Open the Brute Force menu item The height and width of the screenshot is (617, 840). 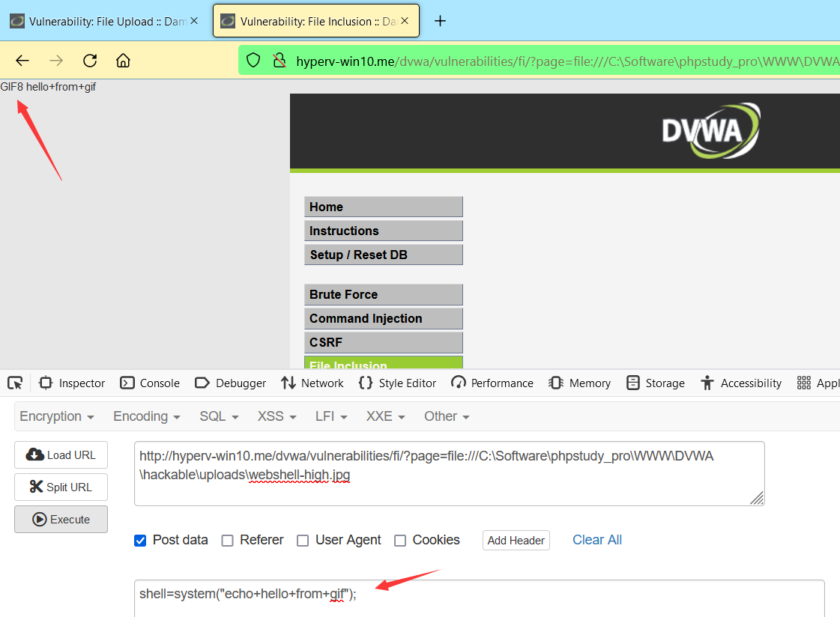click(384, 295)
